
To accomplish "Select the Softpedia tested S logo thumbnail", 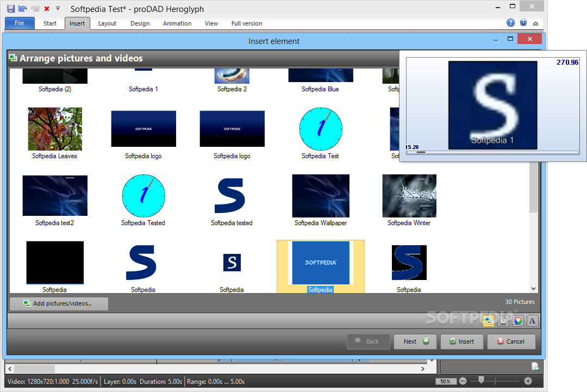I will [230, 195].
